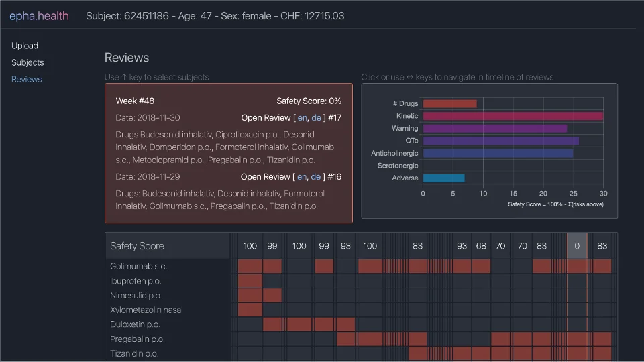Click the Adverse bar in chart
This screenshot has height=362, width=644.
[x=443, y=178]
